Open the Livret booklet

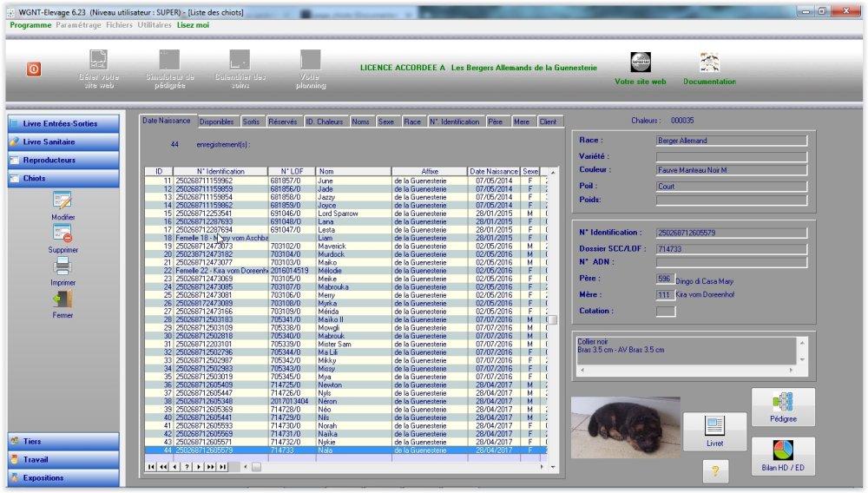click(715, 431)
